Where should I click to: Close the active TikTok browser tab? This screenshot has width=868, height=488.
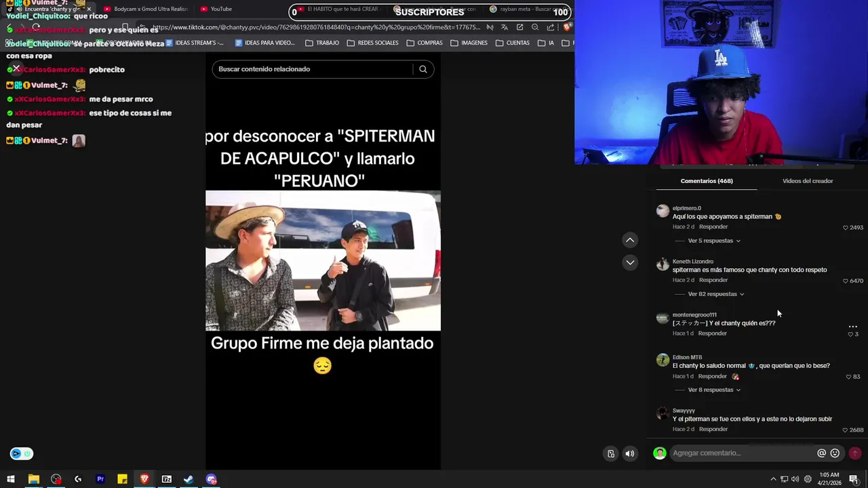[89, 9]
